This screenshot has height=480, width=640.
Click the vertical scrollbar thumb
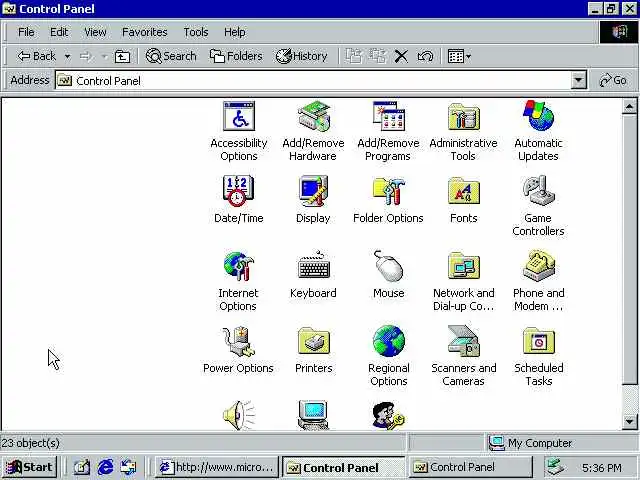pos(629,249)
